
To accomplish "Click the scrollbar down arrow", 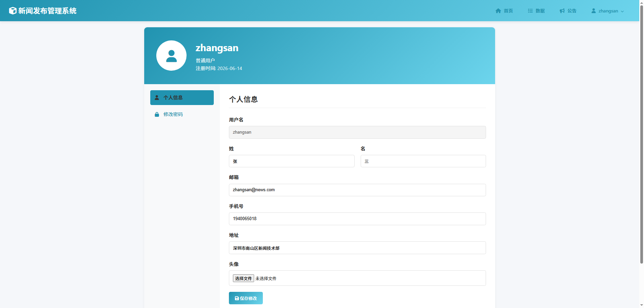I will (x=642, y=305).
